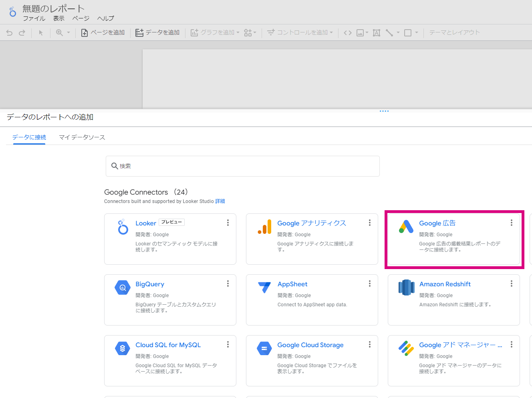
Task: Select the Google アナリティクス connector title
Action: (x=312, y=223)
